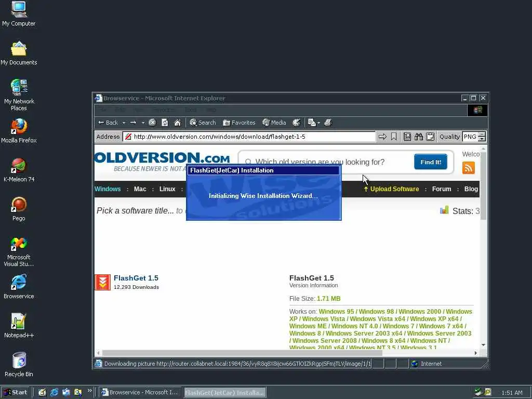The height and width of the screenshot is (399, 532).
Task: Click the OldVersion.com logo
Action: [x=162, y=162]
